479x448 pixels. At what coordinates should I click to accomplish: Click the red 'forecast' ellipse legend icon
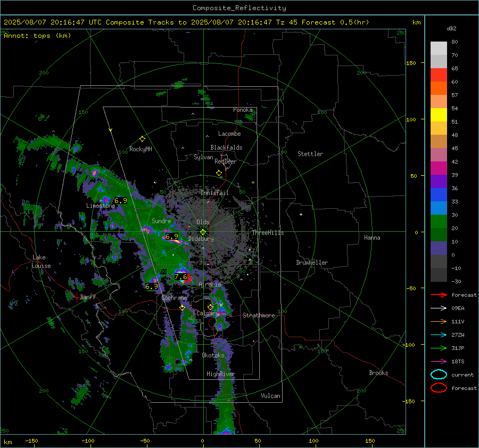click(439, 388)
